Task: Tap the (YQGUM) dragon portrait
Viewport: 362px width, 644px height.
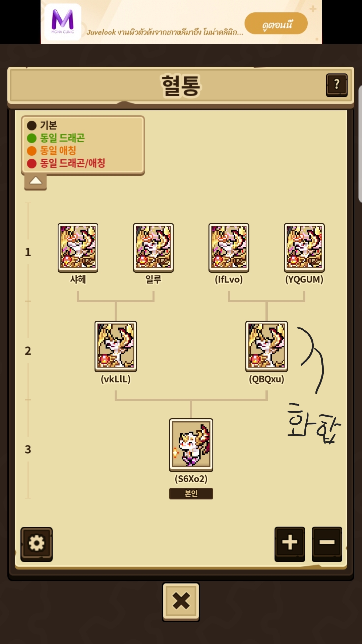Action: (x=304, y=248)
